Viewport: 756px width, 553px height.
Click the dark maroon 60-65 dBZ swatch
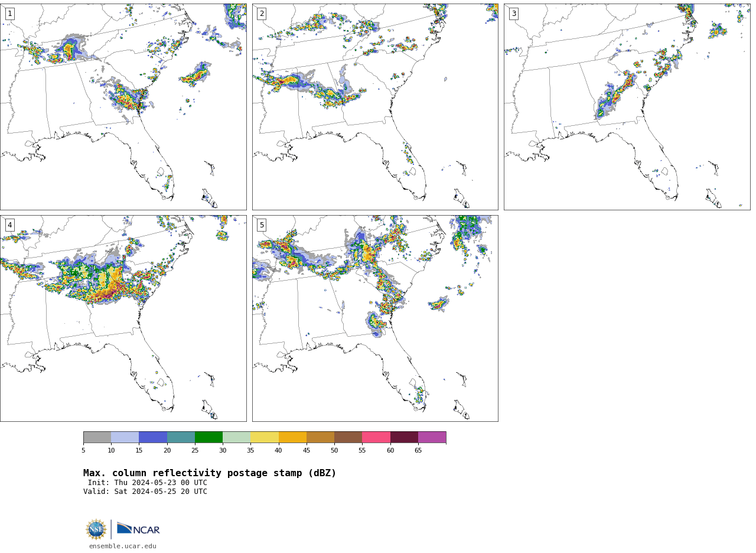click(404, 437)
